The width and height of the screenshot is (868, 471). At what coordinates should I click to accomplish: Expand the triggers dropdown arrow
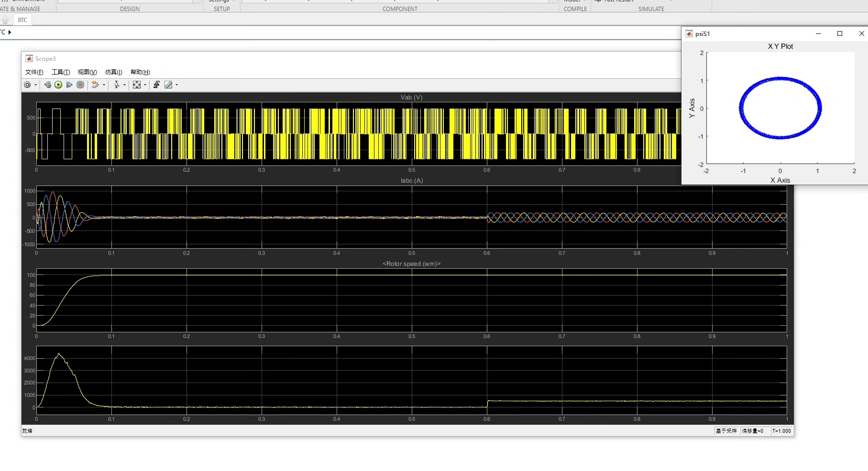point(125,85)
